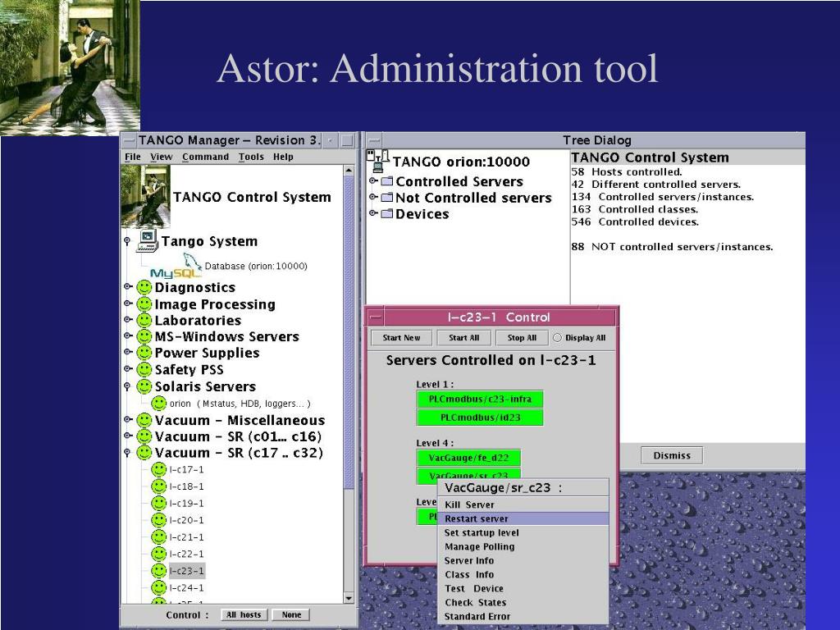Click the PLCmodbus/id23 server block
The image size is (840, 630).
[x=479, y=418]
